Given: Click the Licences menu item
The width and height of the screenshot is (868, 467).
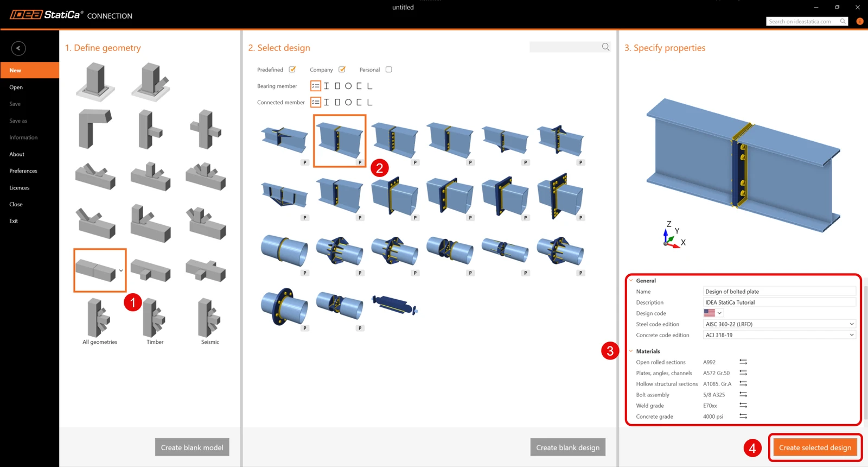Looking at the screenshot, I should point(20,188).
